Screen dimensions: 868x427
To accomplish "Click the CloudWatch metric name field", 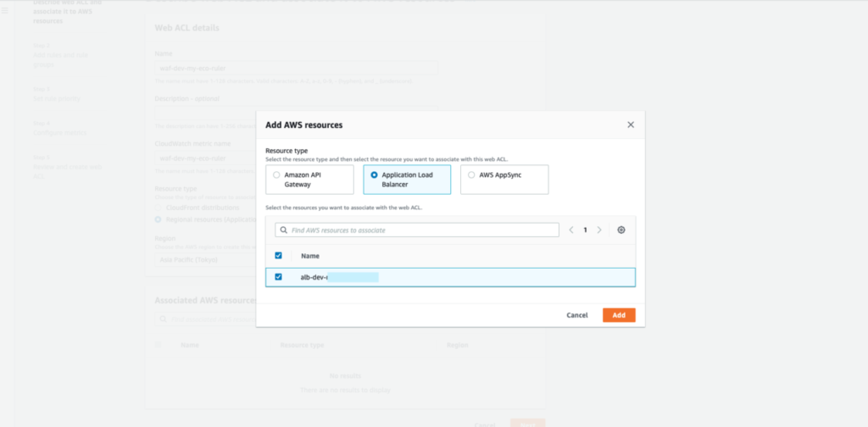I will click(x=205, y=158).
